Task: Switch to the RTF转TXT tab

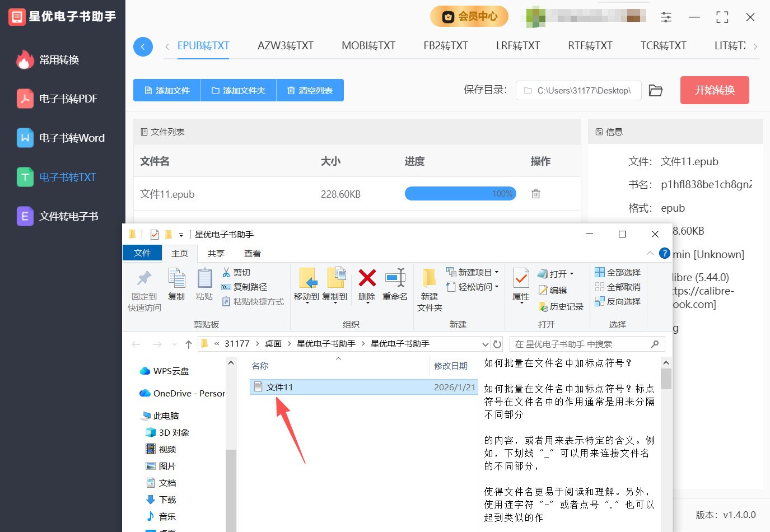Action: pyautogui.click(x=590, y=46)
